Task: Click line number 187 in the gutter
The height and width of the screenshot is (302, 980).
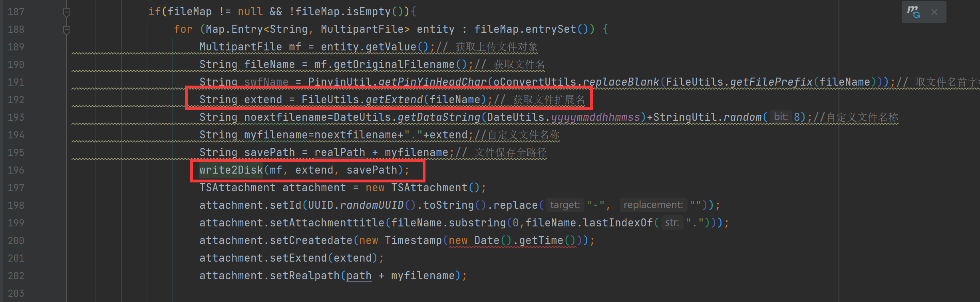Action: click(x=16, y=12)
